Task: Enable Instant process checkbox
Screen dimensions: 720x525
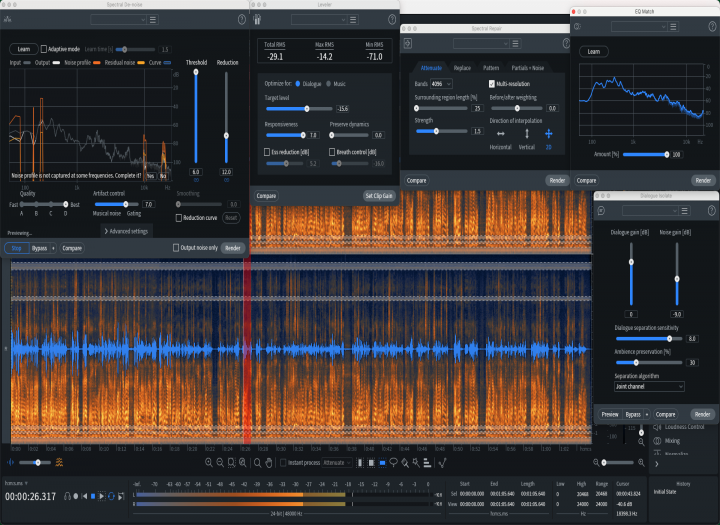Action: coord(283,463)
